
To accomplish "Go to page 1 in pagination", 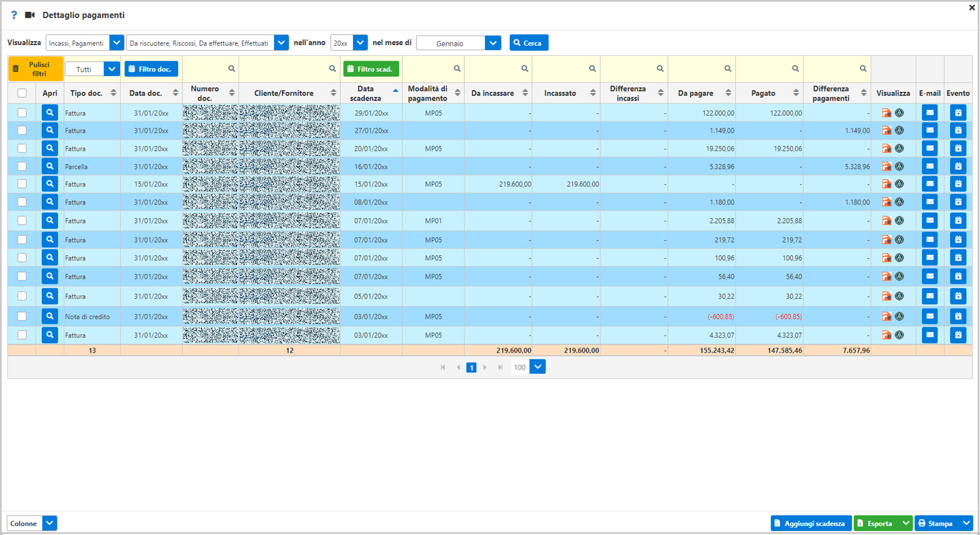I will (471, 367).
